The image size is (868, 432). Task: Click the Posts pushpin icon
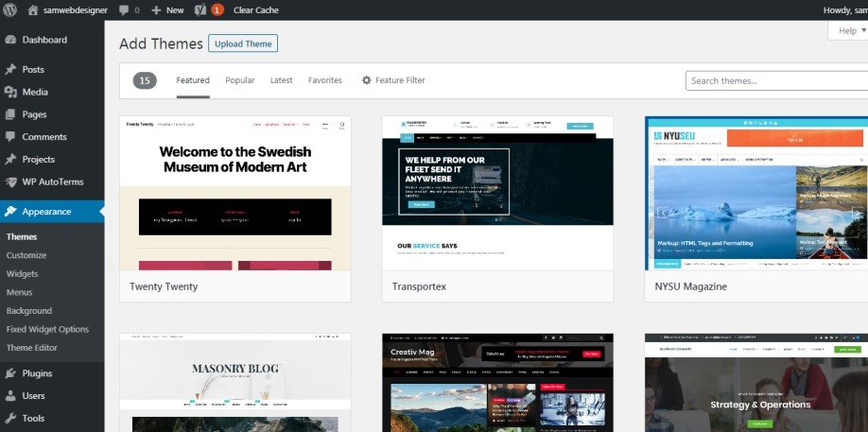tap(10, 70)
